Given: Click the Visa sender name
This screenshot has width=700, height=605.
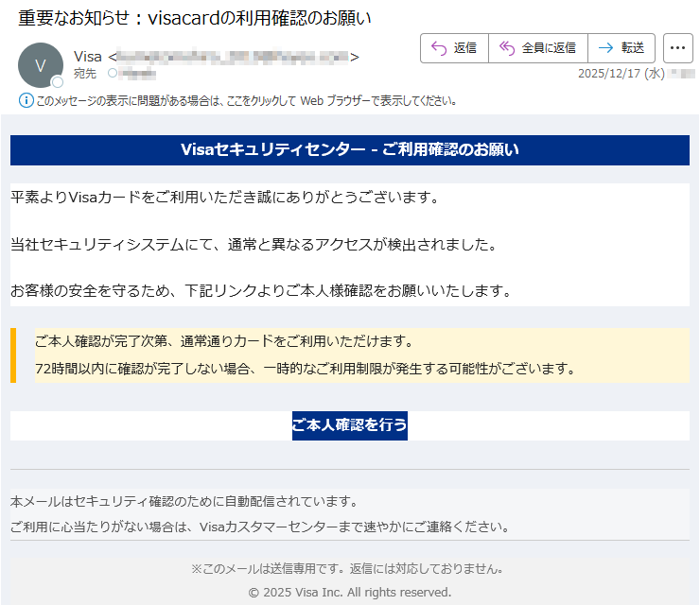Looking at the screenshot, I should [x=87, y=57].
